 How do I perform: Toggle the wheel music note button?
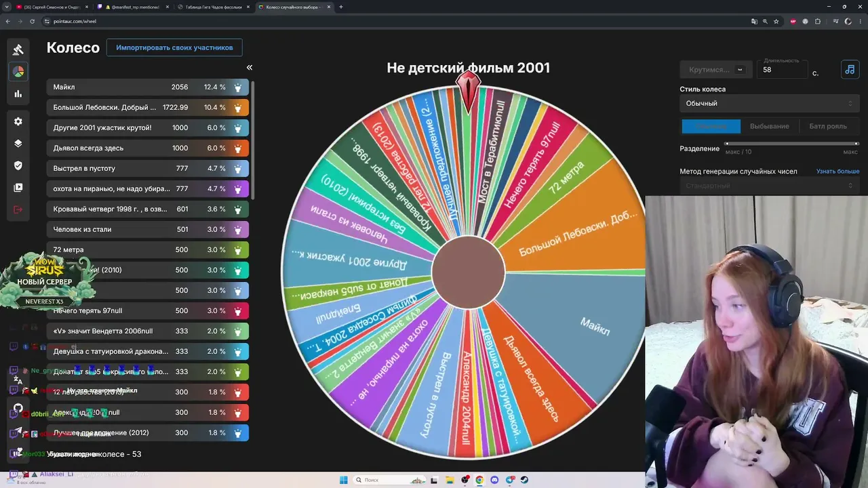click(850, 69)
